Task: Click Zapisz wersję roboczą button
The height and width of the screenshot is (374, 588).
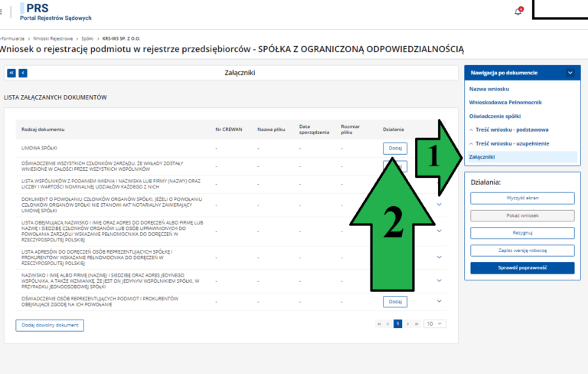Action: pos(522,251)
